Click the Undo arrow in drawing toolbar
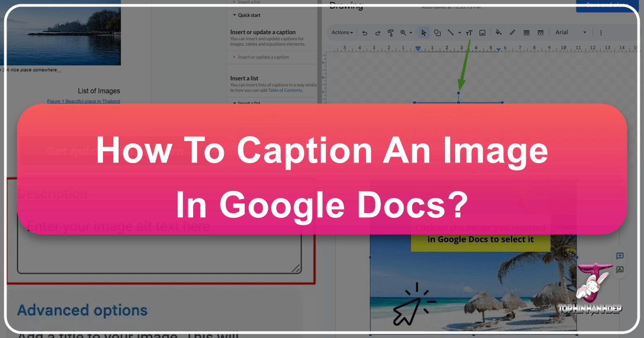644x338 pixels. (365, 33)
